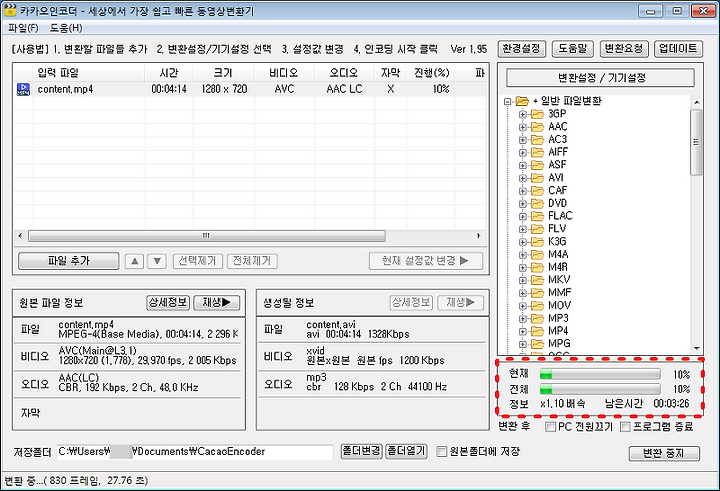
Task: Enable 프로그램 종료 checkbox
Action: (x=625, y=427)
